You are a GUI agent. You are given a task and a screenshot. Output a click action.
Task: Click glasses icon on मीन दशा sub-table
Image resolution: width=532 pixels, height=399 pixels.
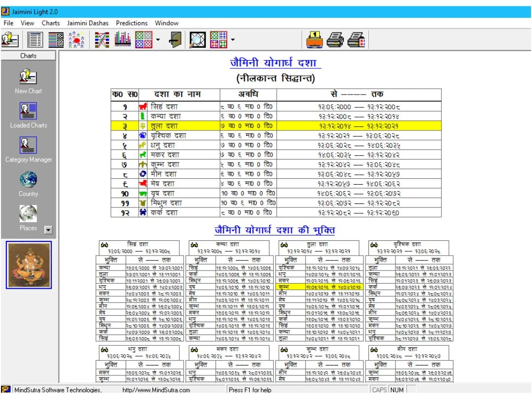click(x=374, y=350)
